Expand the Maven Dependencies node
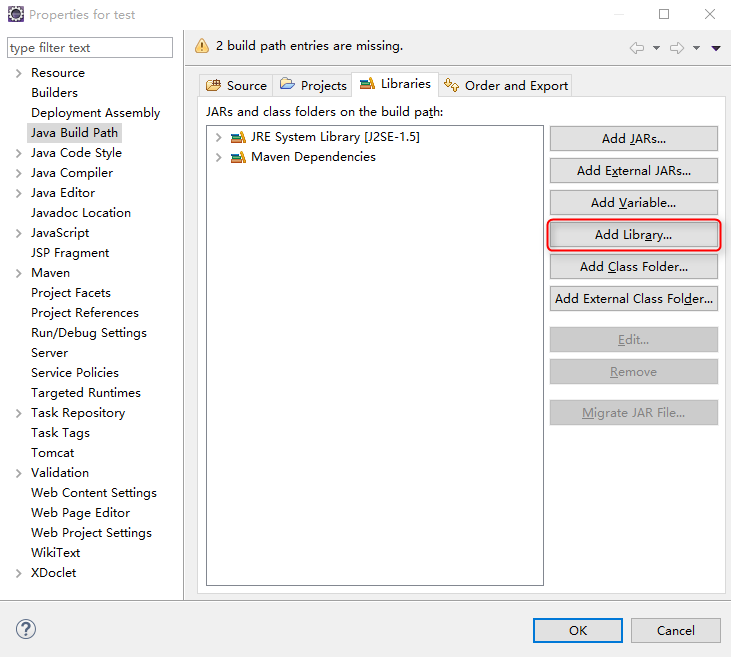This screenshot has height=657, width=731. point(218,157)
